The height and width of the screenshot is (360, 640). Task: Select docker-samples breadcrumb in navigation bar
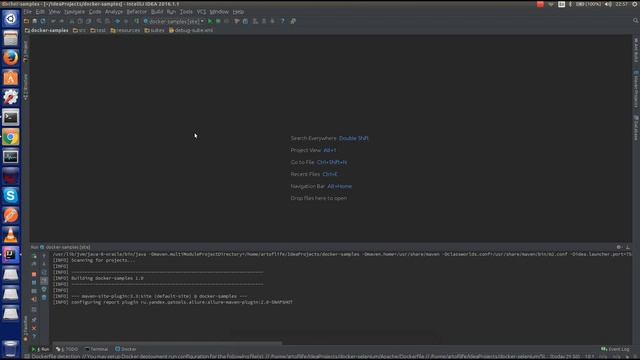click(47, 30)
